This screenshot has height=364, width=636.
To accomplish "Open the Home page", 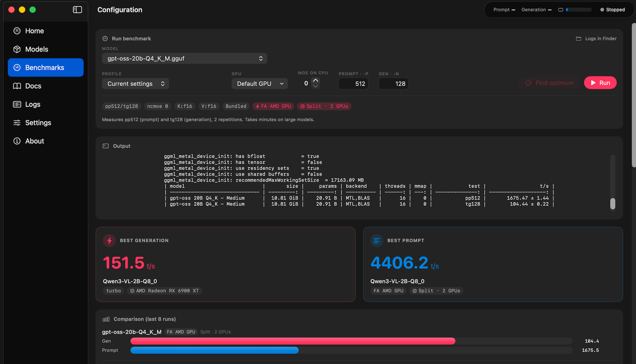I will [46, 31].
